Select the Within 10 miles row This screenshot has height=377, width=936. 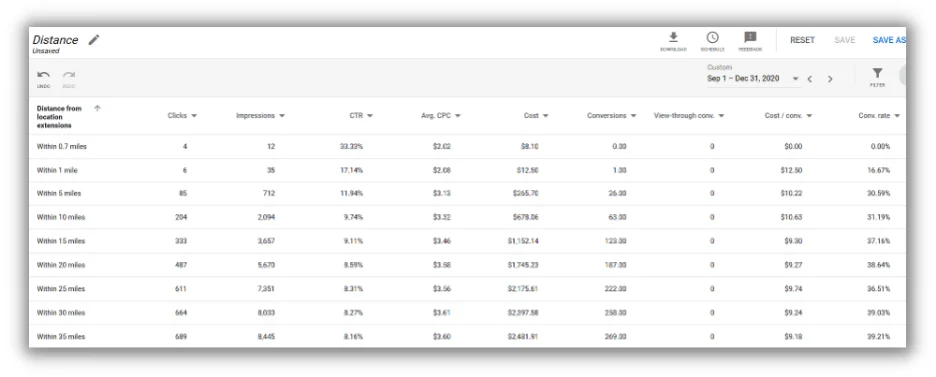coord(467,218)
